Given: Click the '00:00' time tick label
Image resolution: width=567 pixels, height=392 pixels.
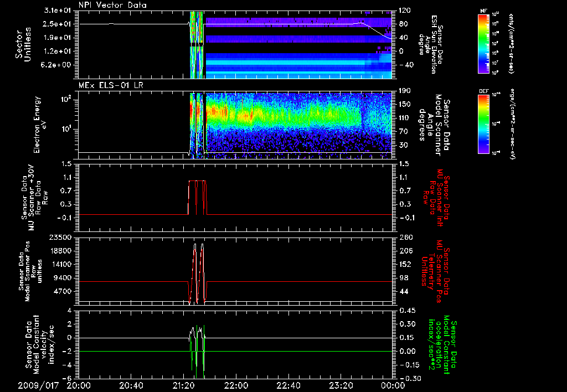Looking at the screenshot, I should 393,385.
